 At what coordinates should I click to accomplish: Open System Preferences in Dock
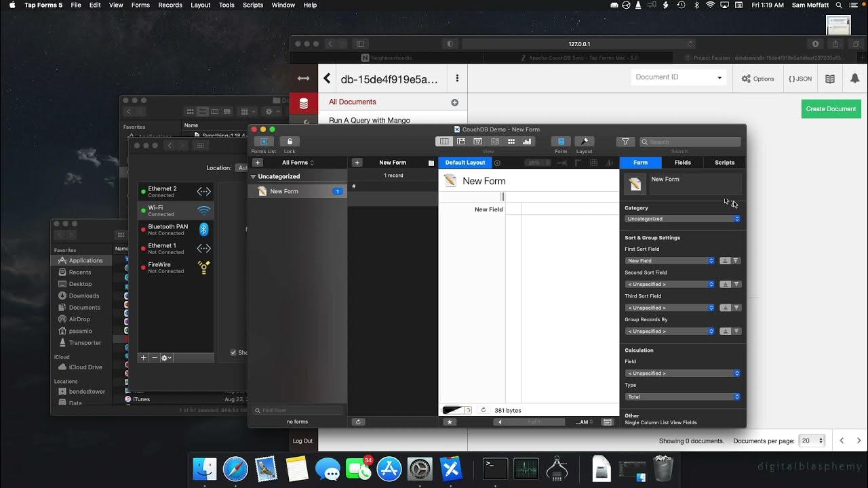420,468
